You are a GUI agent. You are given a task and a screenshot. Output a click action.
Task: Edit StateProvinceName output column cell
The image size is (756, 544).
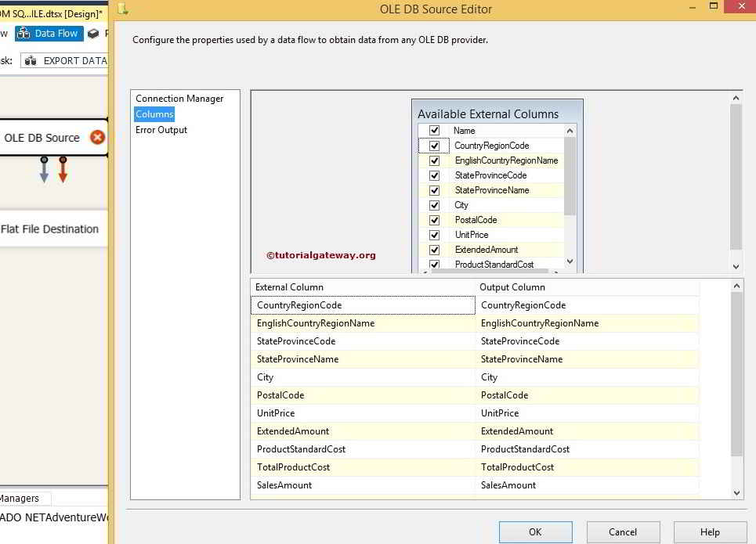click(x=587, y=359)
